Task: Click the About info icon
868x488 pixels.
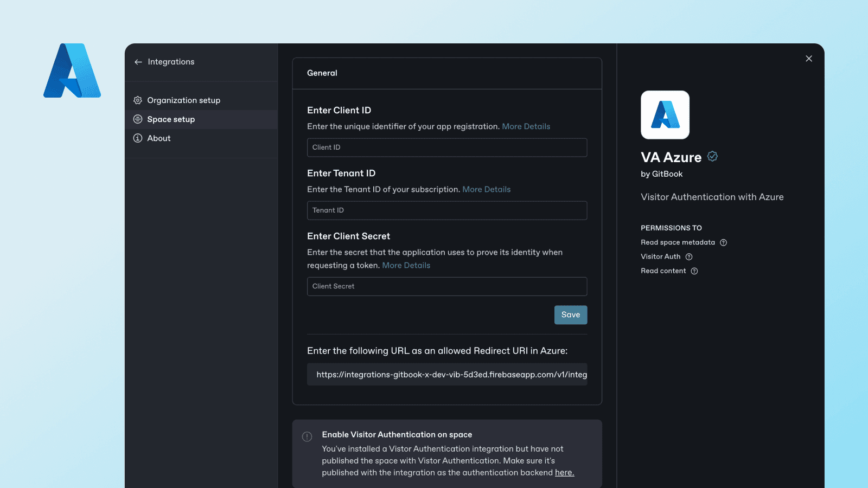Action: point(138,138)
